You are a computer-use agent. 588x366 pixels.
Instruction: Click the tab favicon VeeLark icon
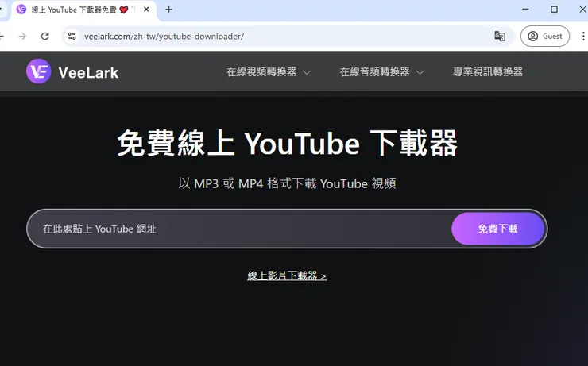pos(21,10)
